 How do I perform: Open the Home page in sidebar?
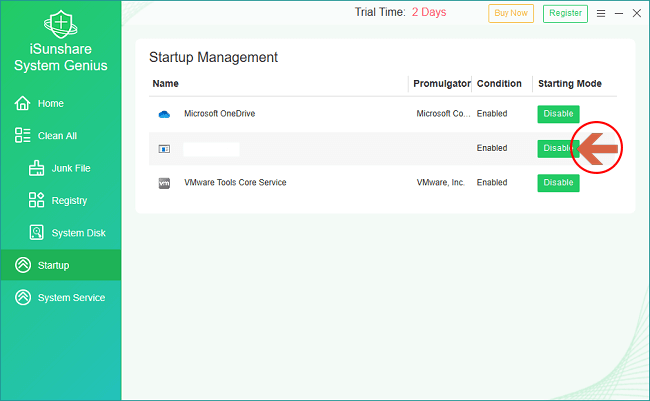pyautogui.click(x=50, y=103)
